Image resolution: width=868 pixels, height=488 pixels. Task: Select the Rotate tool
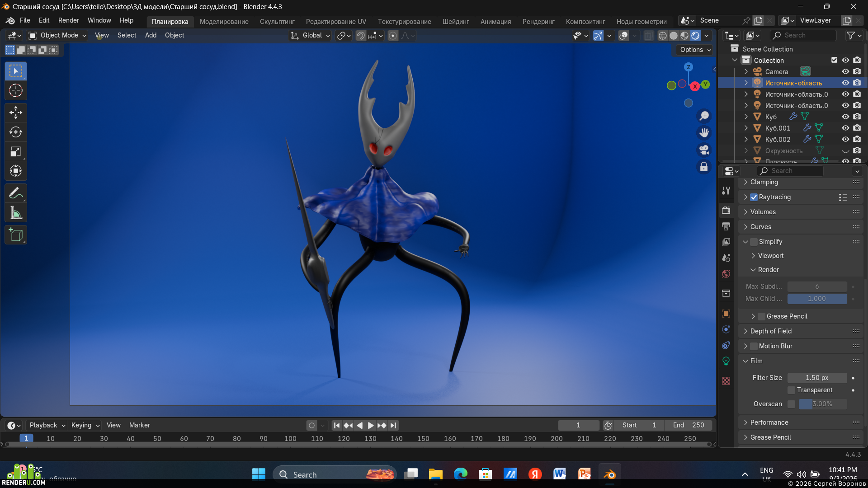(x=16, y=132)
